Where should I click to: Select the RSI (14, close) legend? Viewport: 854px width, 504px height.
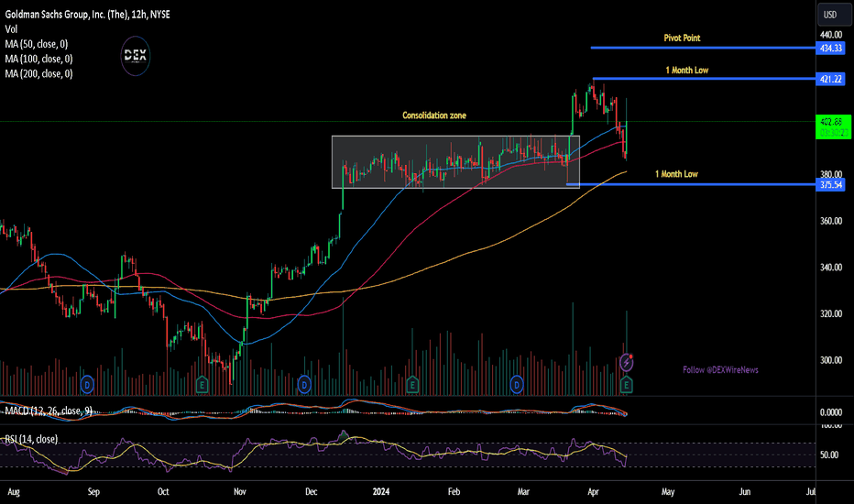tap(31, 439)
